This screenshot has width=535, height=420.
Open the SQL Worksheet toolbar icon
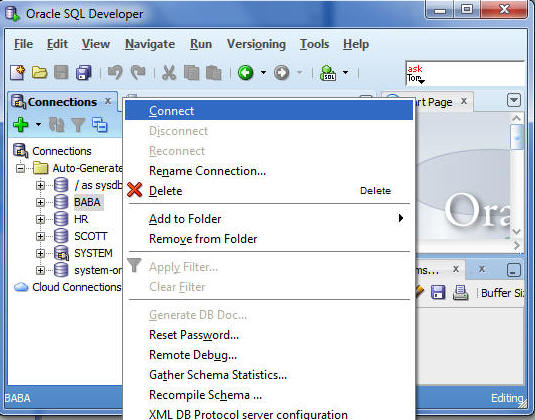[x=328, y=73]
